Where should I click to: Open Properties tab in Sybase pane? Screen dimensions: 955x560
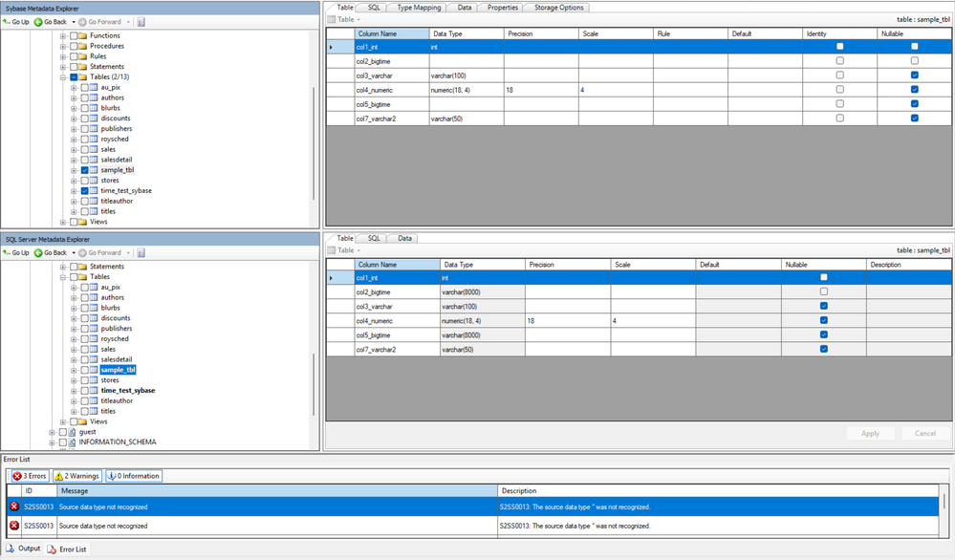click(x=503, y=8)
